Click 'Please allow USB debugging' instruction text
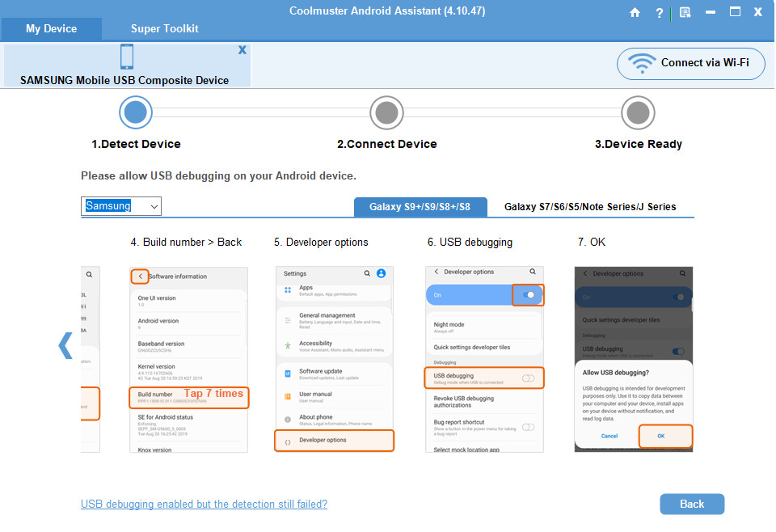The height and width of the screenshot is (532, 776). point(218,175)
